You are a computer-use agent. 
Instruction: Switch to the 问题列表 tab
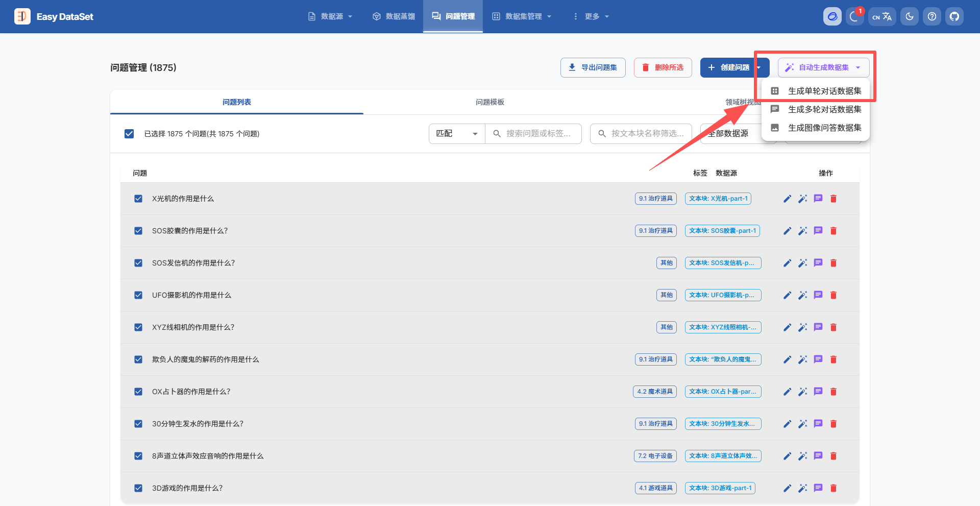coord(237,102)
